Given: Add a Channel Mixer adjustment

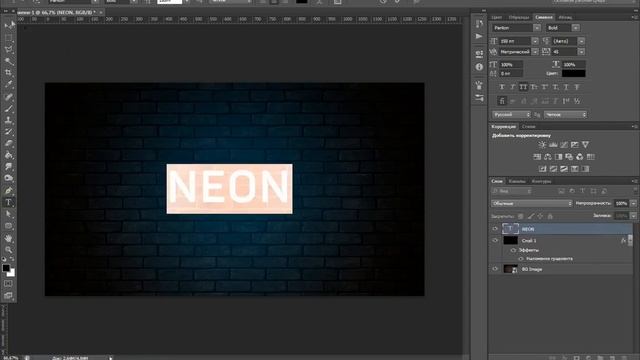Looking at the screenshot, I should coord(580,157).
